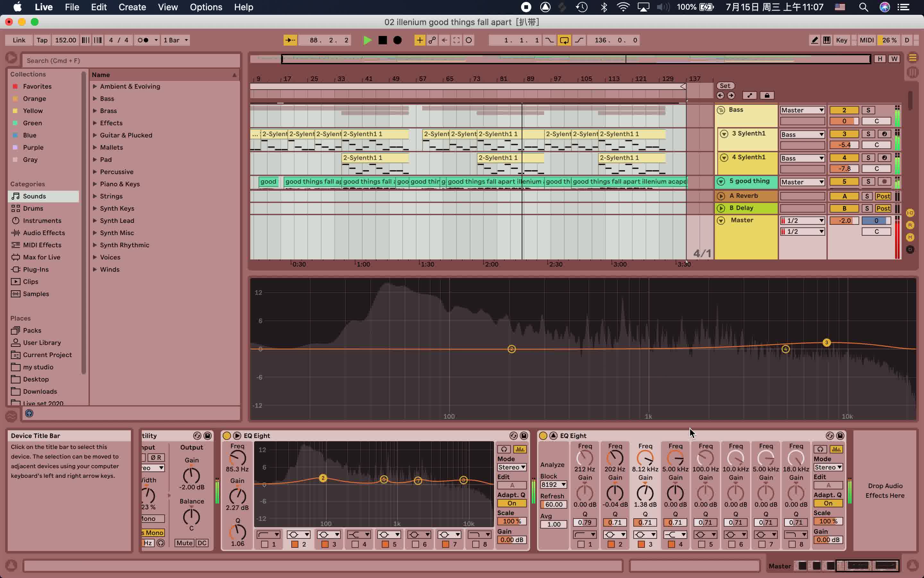Image resolution: width=924 pixels, height=578 pixels.
Task: Click the browser search field
Action: click(x=131, y=60)
